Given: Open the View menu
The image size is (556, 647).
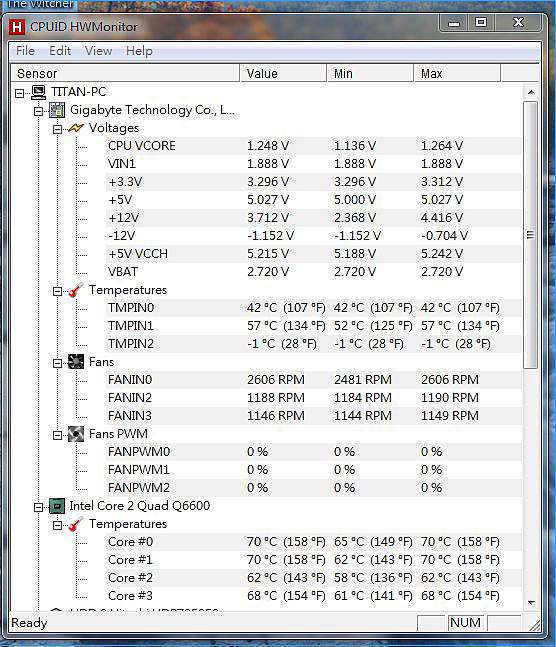Looking at the screenshot, I should pos(98,51).
